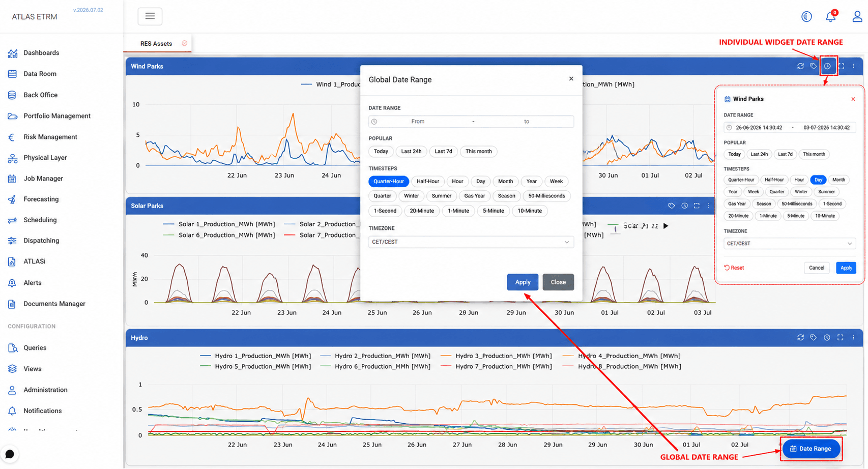
Task: Click the 'to' date field in global dialog
Action: point(527,122)
